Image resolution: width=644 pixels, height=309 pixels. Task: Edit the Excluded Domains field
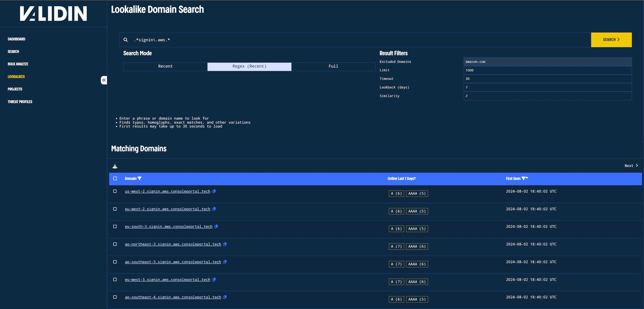tap(547, 62)
